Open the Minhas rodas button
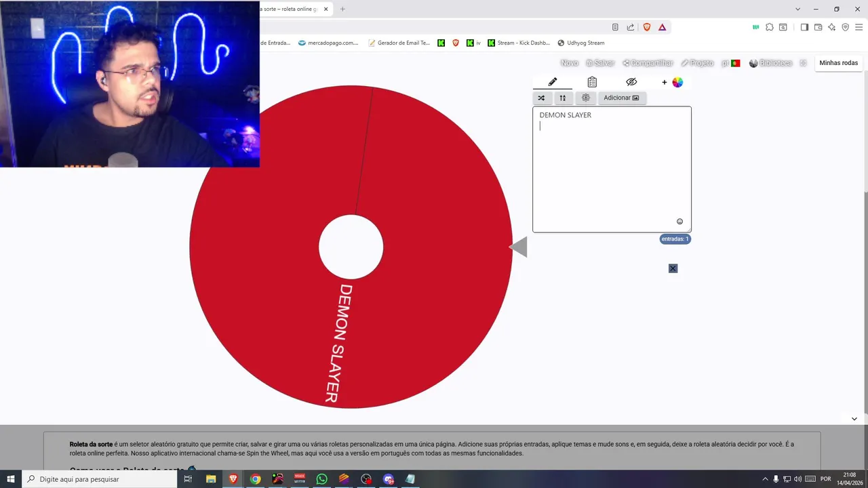 [x=838, y=63]
